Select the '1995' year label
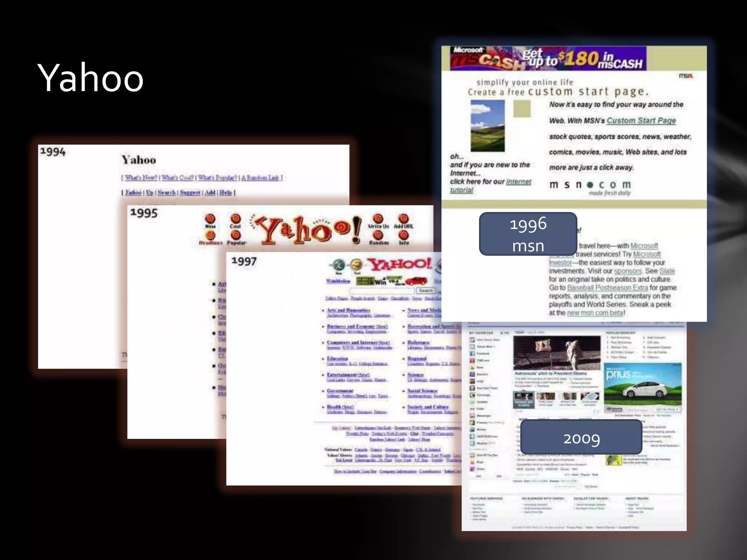The height and width of the screenshot is (560, 747). [x=144, y=213]
